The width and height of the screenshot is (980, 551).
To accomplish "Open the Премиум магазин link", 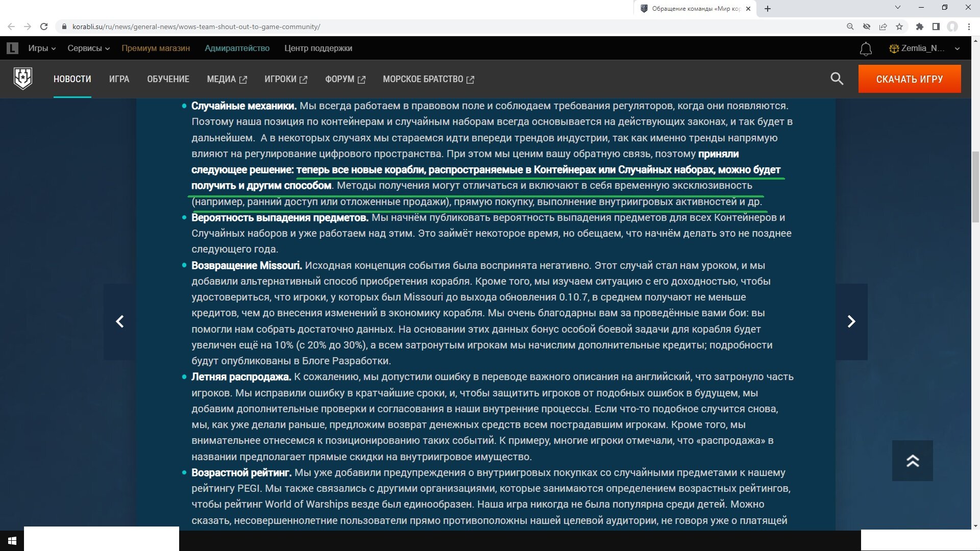I will point(156,48).
